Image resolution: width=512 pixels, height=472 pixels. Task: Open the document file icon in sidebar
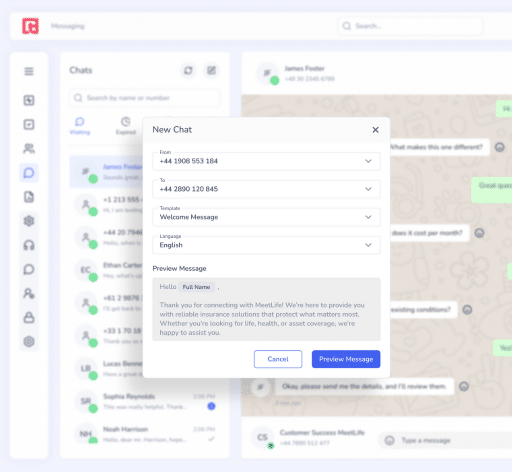(x=29, y=197)
